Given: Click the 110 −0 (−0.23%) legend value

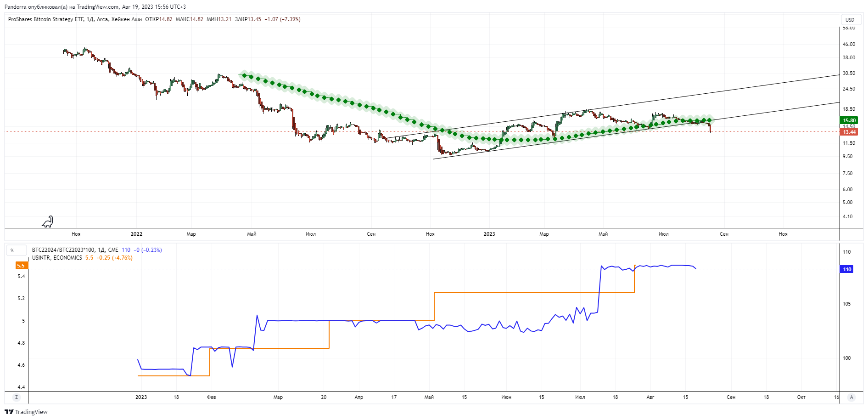Looking at the screenshot, I should coord(142,250).
